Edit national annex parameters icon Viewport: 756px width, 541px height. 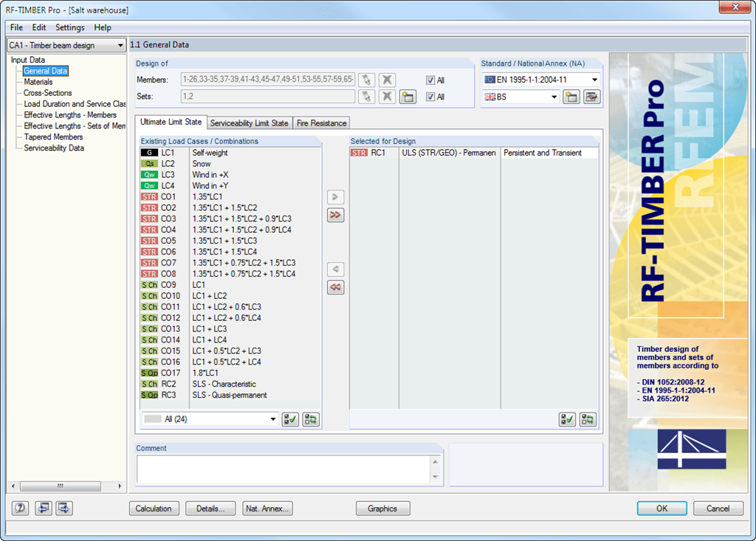pos(591,97)
